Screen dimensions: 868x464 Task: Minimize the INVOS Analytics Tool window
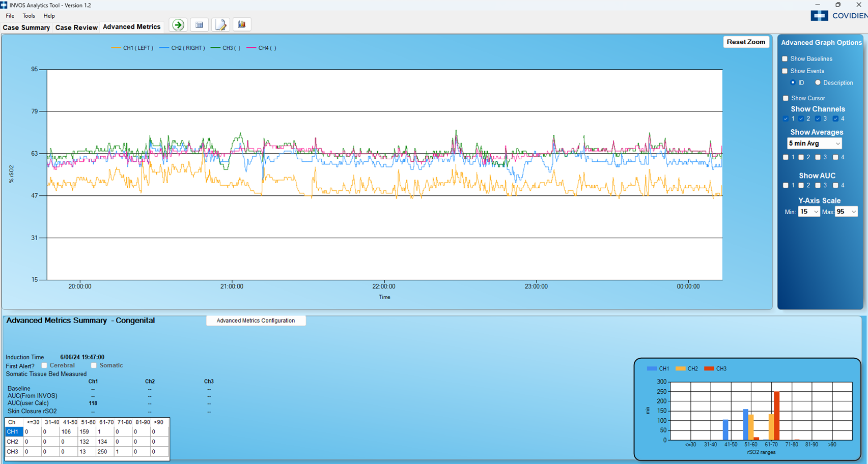pos(818,5)
